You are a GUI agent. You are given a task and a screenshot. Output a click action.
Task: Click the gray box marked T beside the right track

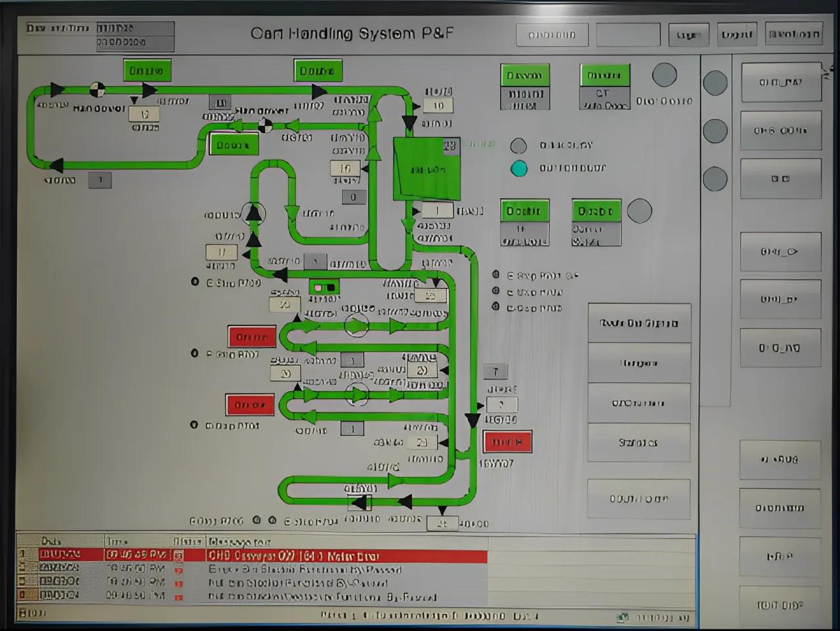point(495,372)
